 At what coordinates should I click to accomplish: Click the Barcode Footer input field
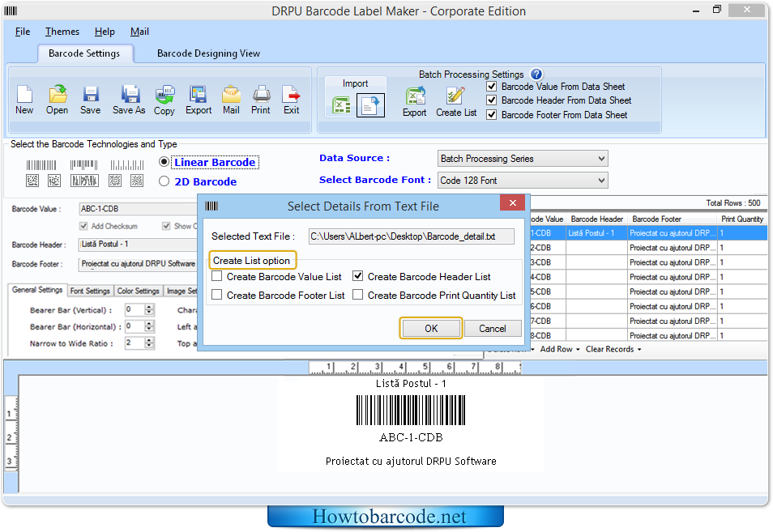point(138,264)
